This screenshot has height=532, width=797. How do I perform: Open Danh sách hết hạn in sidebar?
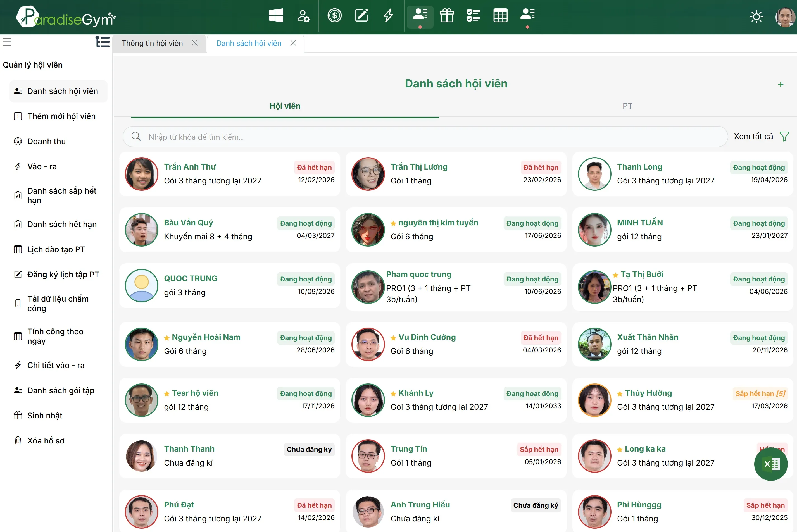point(58,224)
